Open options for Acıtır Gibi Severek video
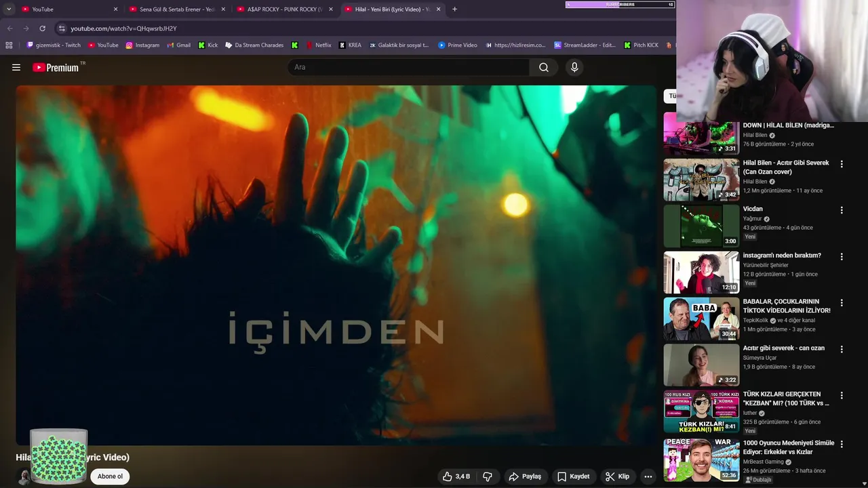Viewport: 868px width, 488px height. [x=842, y=164]
